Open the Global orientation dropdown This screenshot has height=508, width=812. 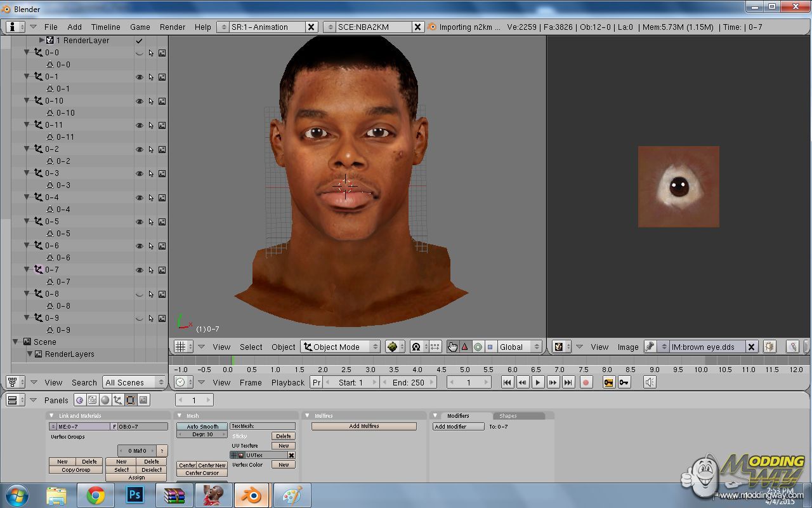point(519,347)
